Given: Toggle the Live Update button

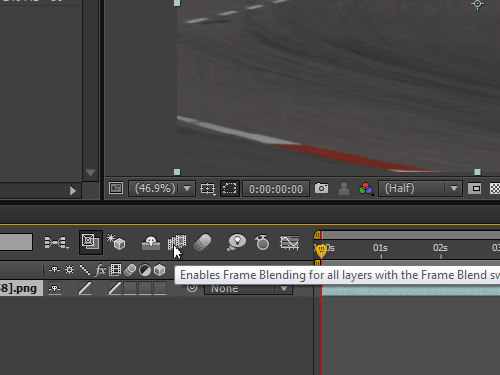Looking at the screenshot, I should [x=91, y=242].
